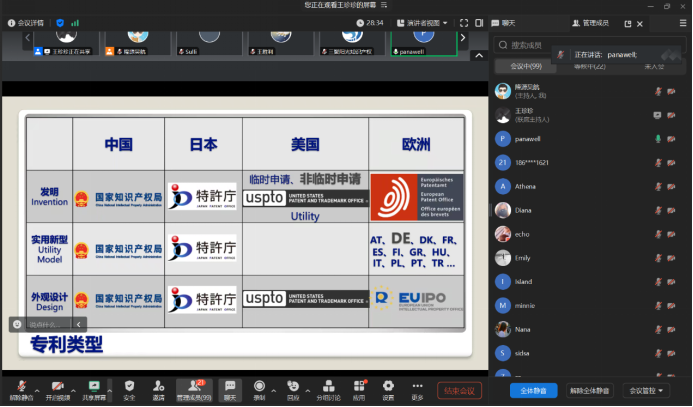
Task: Open the Chat (聊天) toolbar icon
Action: pyautogui.click(x=230, y=386)
